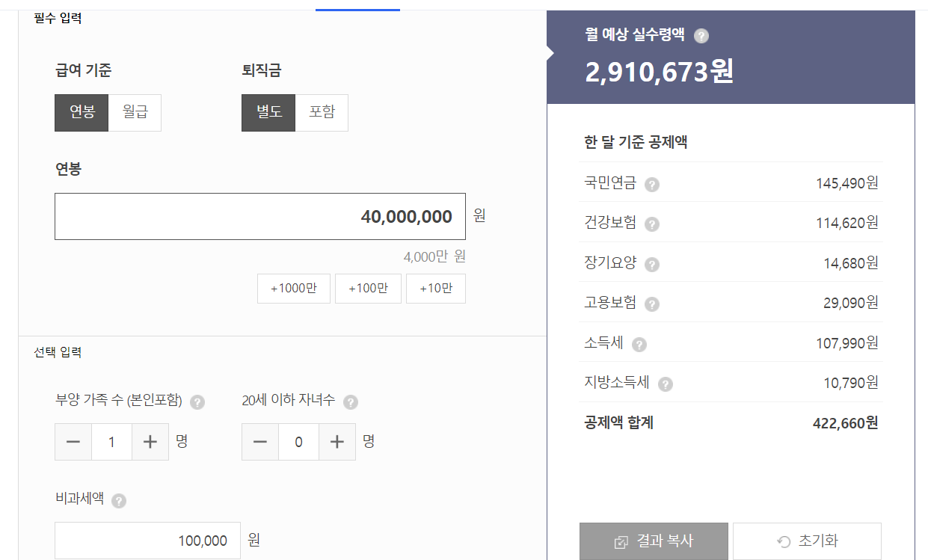928x560 pixels.
Task: Open help for 지방소득세 deduction
Action: [666, 384]
